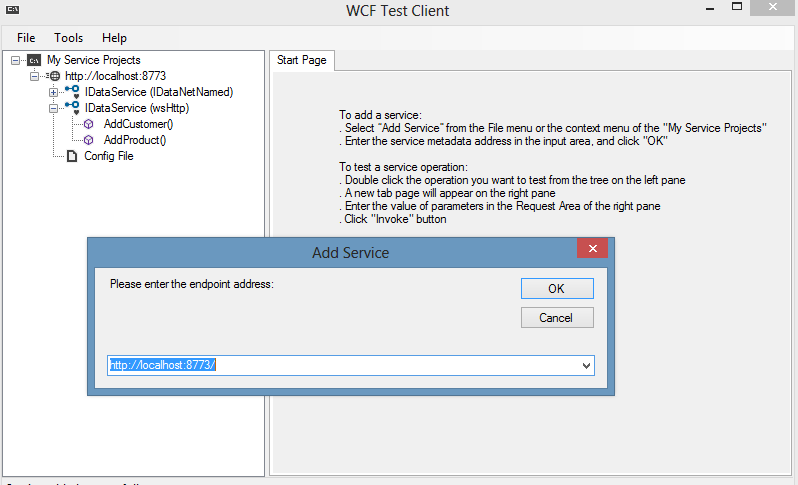Click the WCF Test Client title bar app icon
Viewport: 798px width, 485px height.
click(x=13, y=9)
